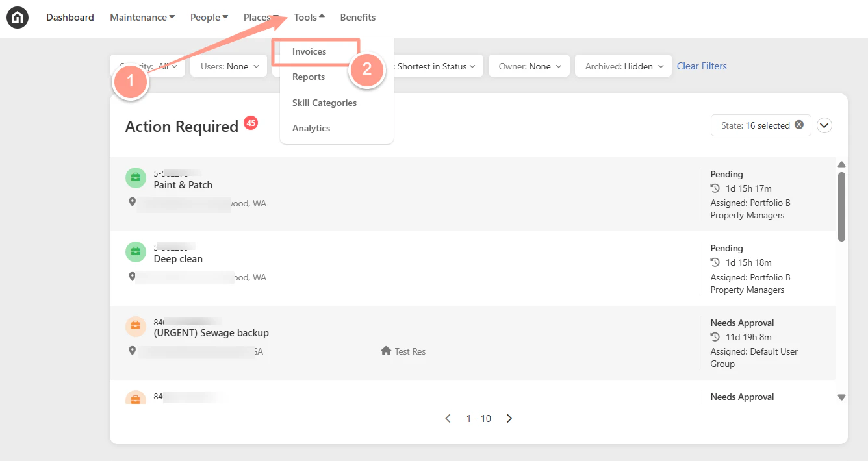Viewport: 868px width, 461px height.
Task: Click the Deep clean briefcase icon
Action: click(136, 252)
